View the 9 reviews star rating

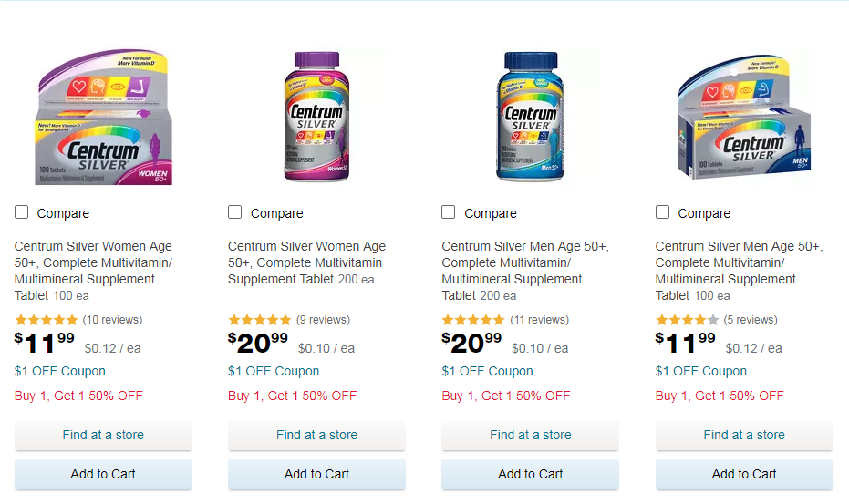pos(260,320)
